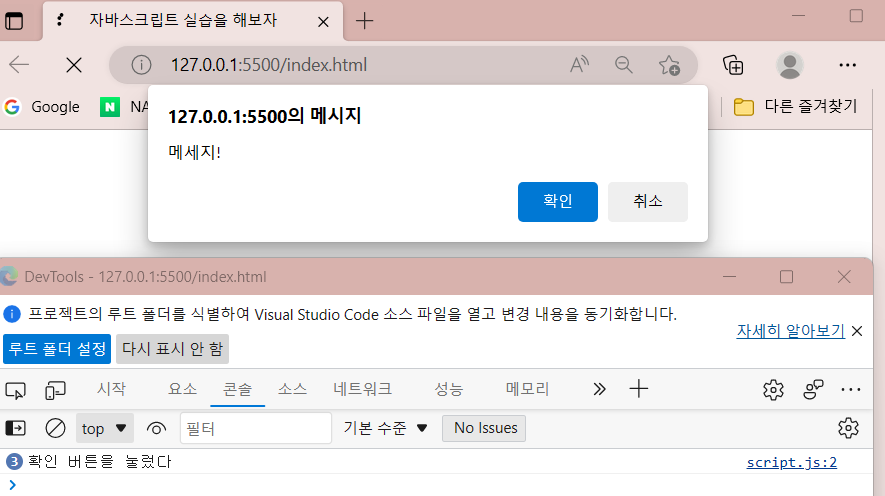
Task: Dismiss the dialog with 취소
Action: (x=648, y=201)
